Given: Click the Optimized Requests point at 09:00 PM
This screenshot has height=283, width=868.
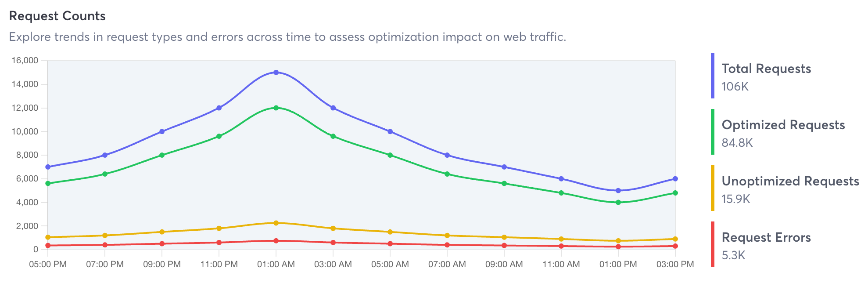Looking at the screenshot, I should tap(162, 155).
